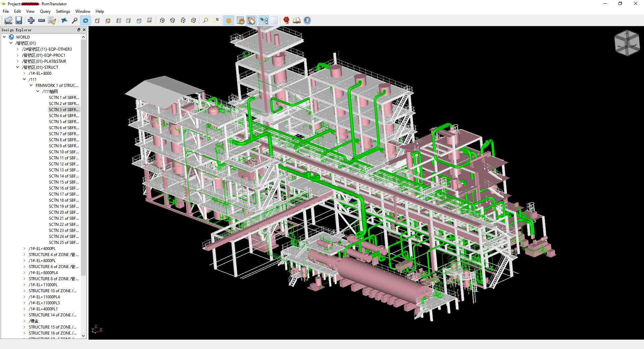
Task: Select SCTN 12 of SBFR tree item
Action: (x=64, y=164)
